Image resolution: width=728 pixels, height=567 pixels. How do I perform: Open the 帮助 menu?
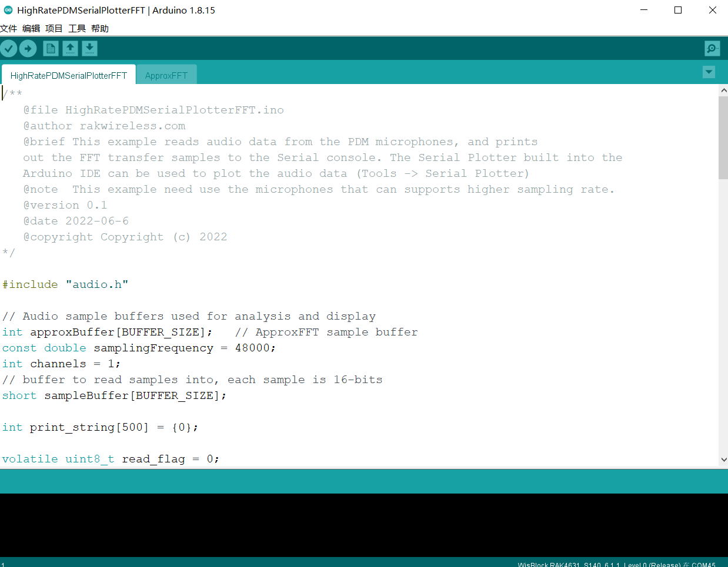point(100,28)
